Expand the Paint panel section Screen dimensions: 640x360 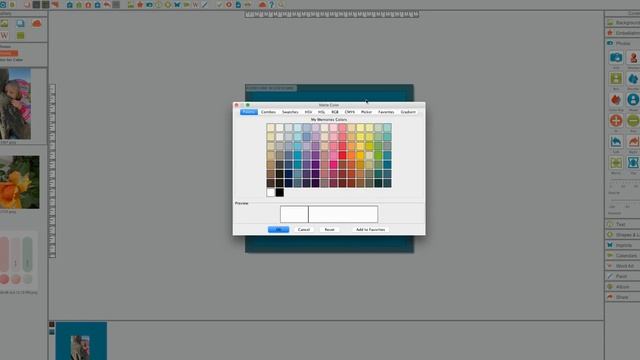pos(622,276)
